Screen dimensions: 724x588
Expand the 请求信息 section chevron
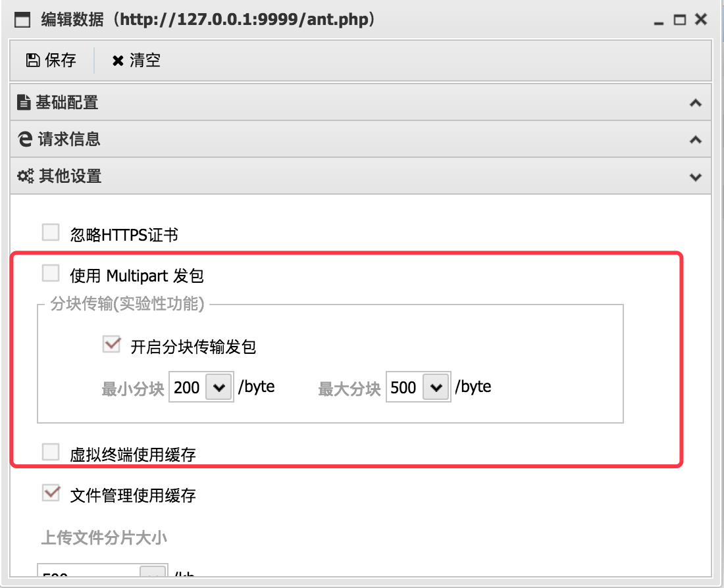click(x=696, y=139)
